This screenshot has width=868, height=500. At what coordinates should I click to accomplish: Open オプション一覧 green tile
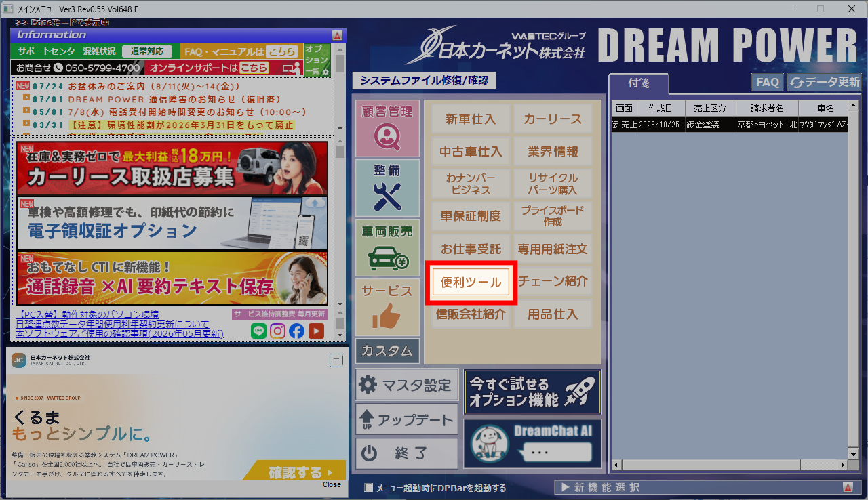(x=316, y=60)
